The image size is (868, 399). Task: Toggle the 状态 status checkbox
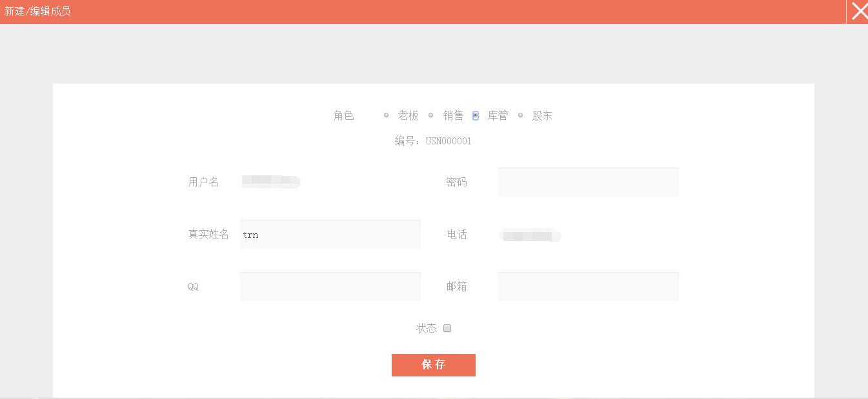click(x=447, y=328)
